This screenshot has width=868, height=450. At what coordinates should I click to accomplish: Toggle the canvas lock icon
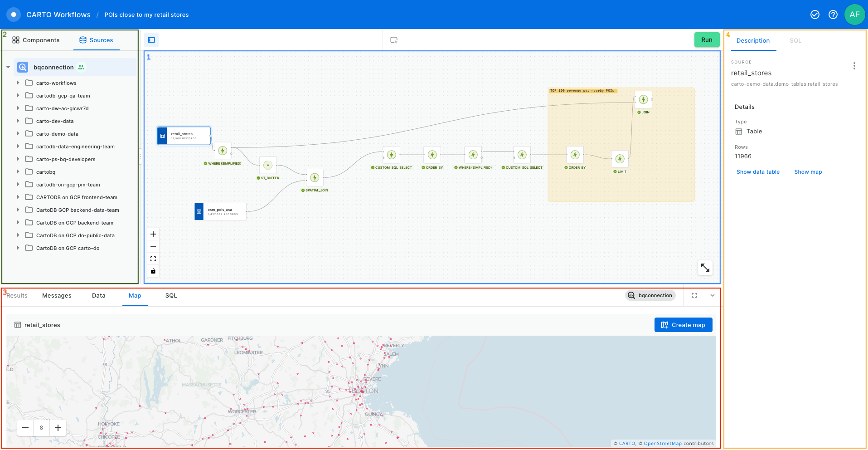tap(153, 271)
